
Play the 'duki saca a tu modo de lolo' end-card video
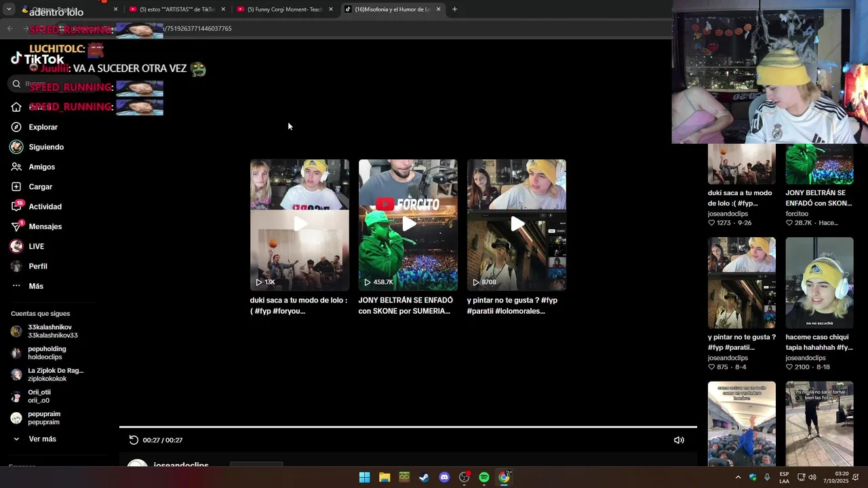coord(300,225)
